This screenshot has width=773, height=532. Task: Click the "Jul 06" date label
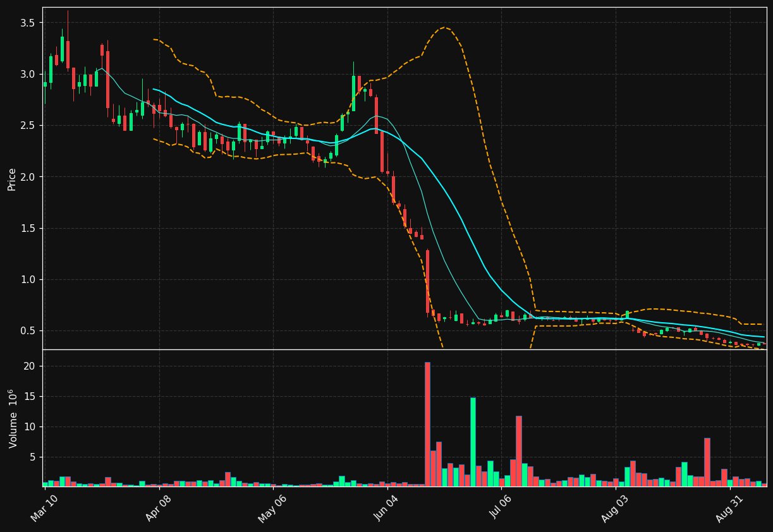coord(502,509)
